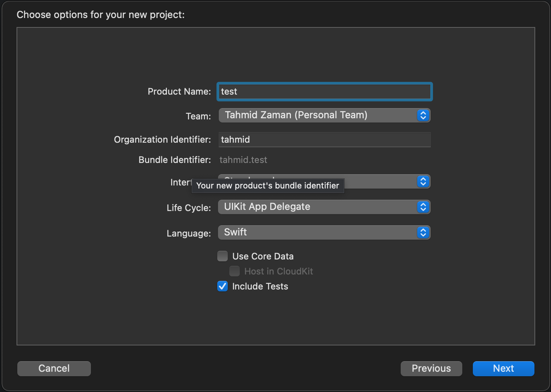Click the bundle identifier tooltip popup
This screenshot has width=551, height=392.
click(x=268, y=185)
